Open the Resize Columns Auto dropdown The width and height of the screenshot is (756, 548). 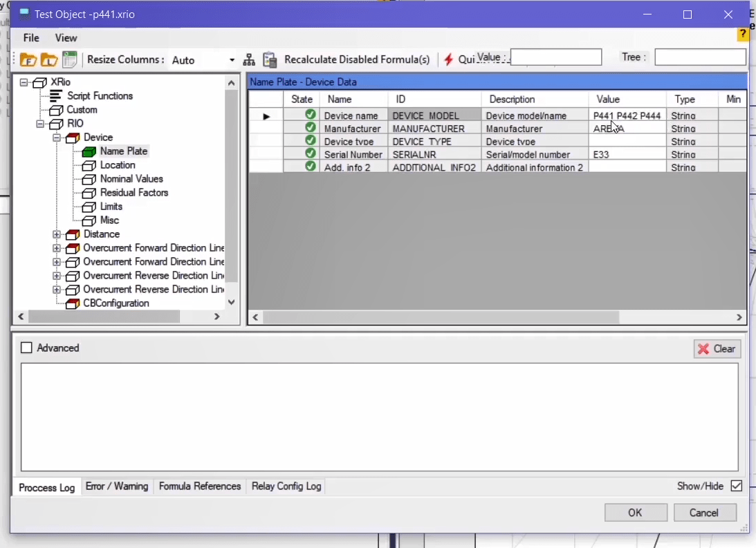coord(232,60)
